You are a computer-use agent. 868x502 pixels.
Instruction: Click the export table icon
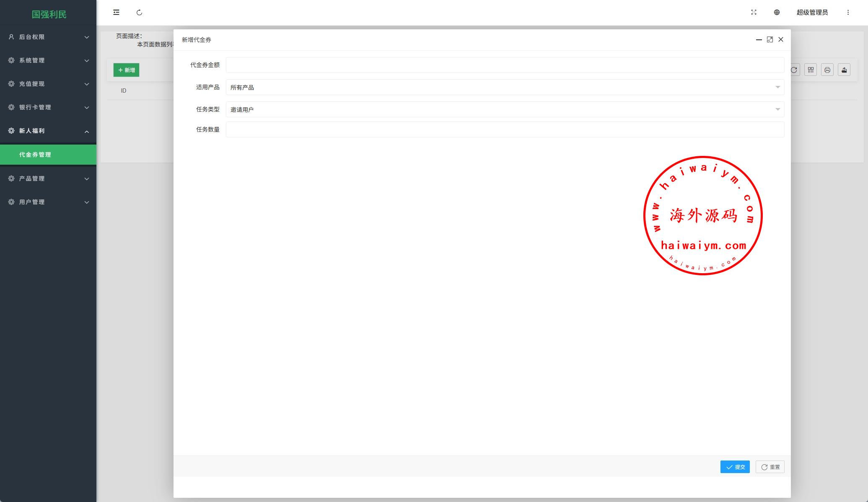click(x=844, y=70)
